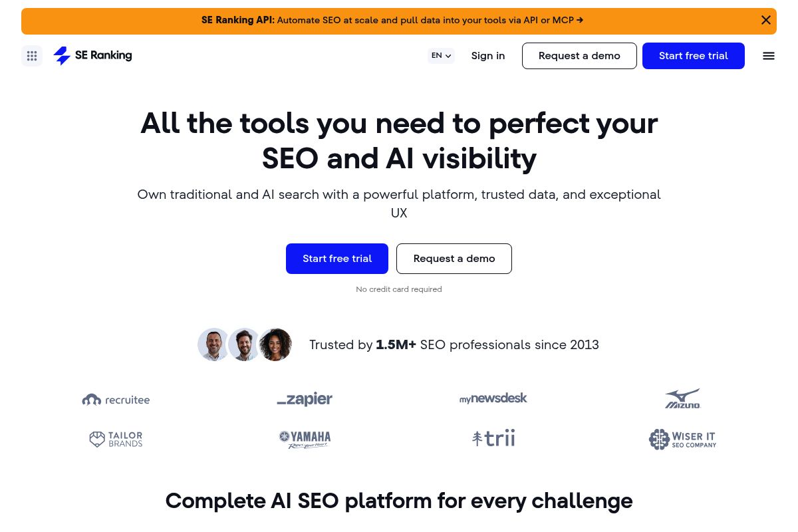Image resolution: width=798 pixels, height=532 pixels.
Task: Dismiss the API announcement banner
Action: (x=765, y=20)
